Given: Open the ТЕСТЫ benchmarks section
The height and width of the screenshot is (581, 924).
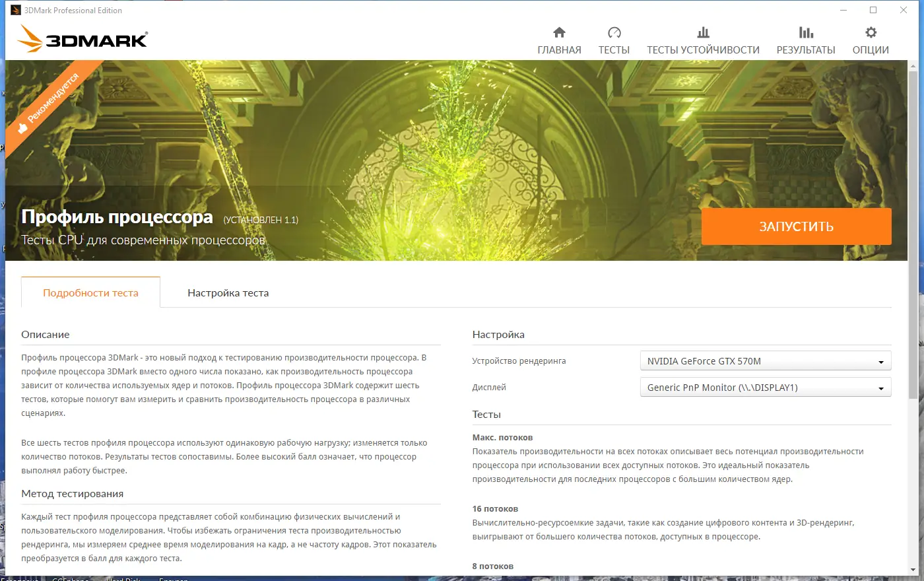Looking at the screenshot, I should (x=614, y=41).
